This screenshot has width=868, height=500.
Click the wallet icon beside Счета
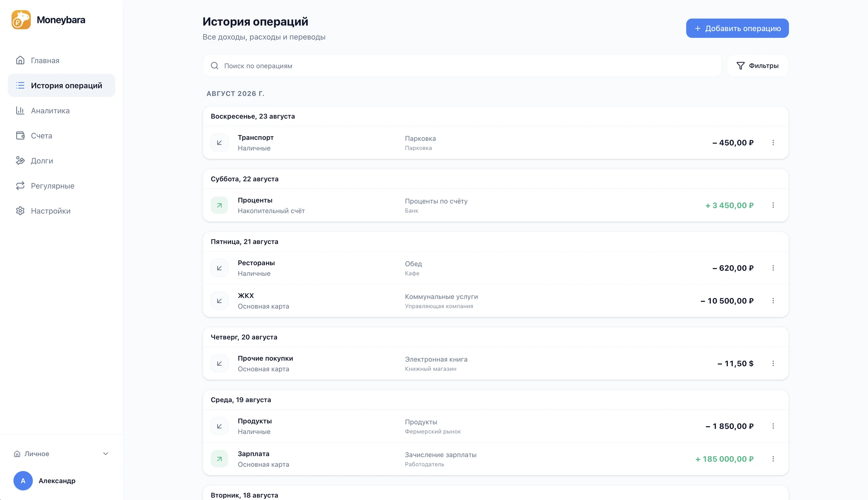(20, 135)
